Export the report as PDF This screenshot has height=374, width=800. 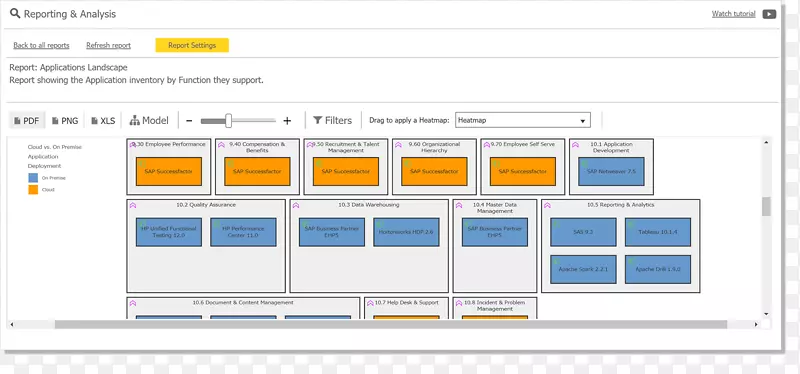point(27,121)
